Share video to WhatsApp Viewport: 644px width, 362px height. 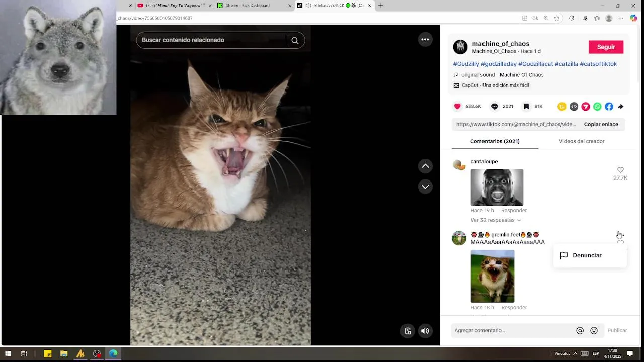point(597,106)
